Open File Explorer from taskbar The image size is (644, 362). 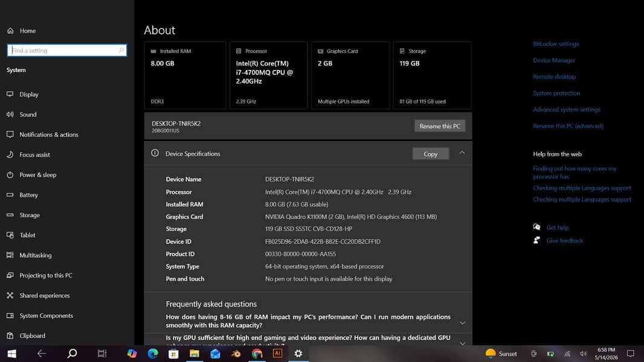tap(195, 354)
